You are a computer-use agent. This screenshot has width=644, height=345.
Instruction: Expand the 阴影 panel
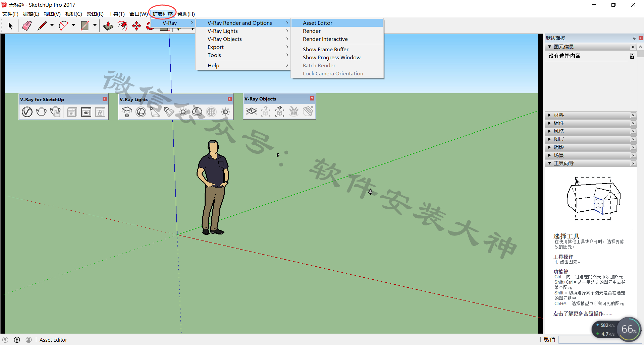(x=549, y=147)
